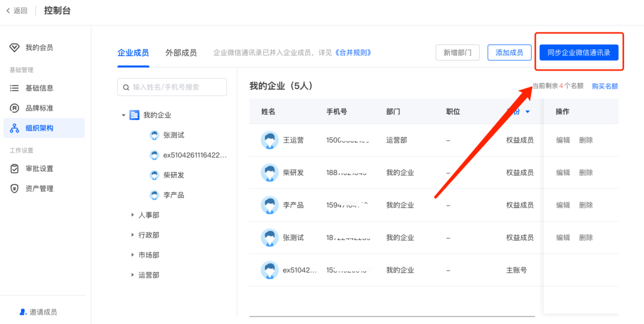Click 编辑 in the 张测试 row
Screen dimensions: 644x324
(563, 237)
